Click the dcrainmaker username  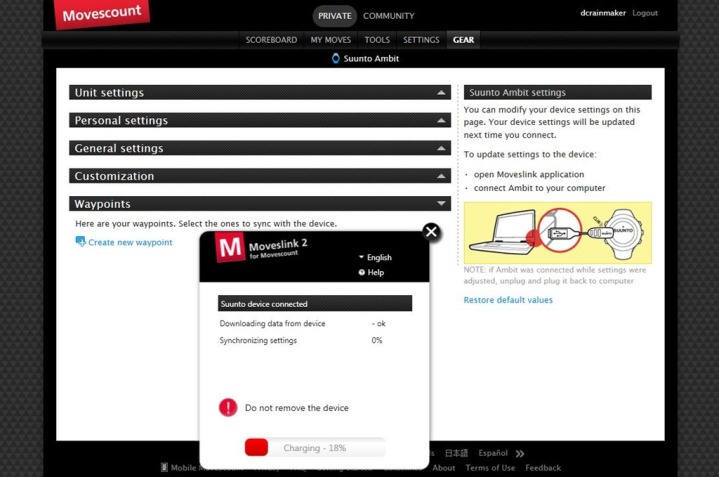pos(603,13)
